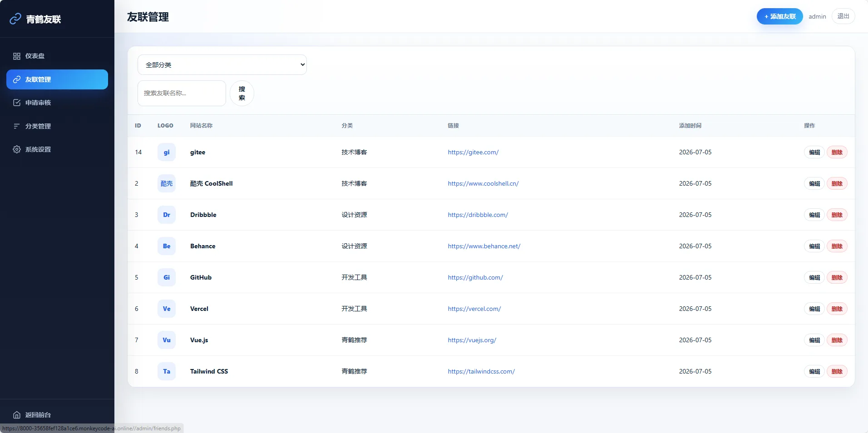The image size is (868, 433).
Task: Click the 链接 column header
Action: [x=453, y=125]
